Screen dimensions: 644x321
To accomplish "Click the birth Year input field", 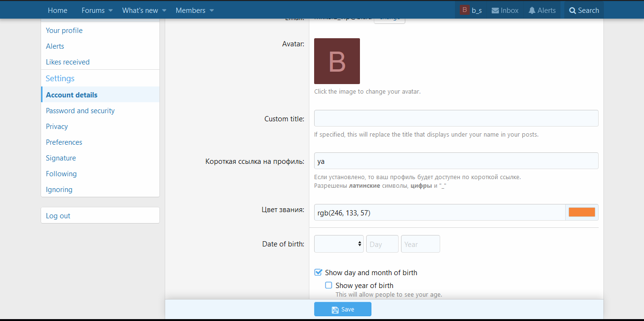I will coord(420,244).
